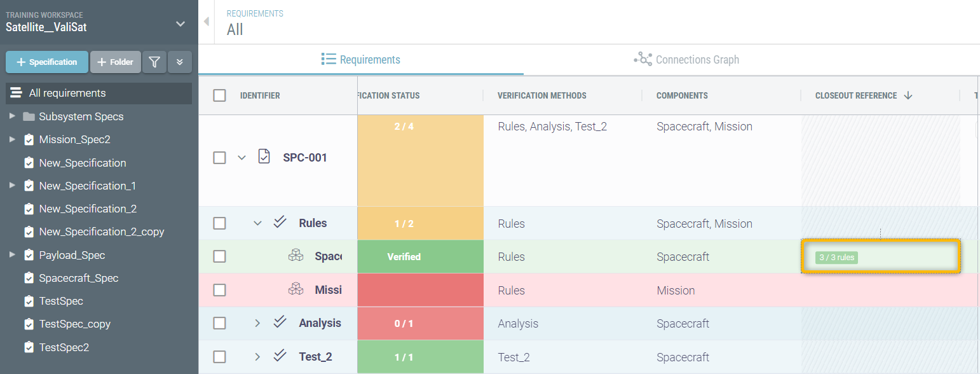Click the Subsystem Specs folder icon

(x=29, y=116)
